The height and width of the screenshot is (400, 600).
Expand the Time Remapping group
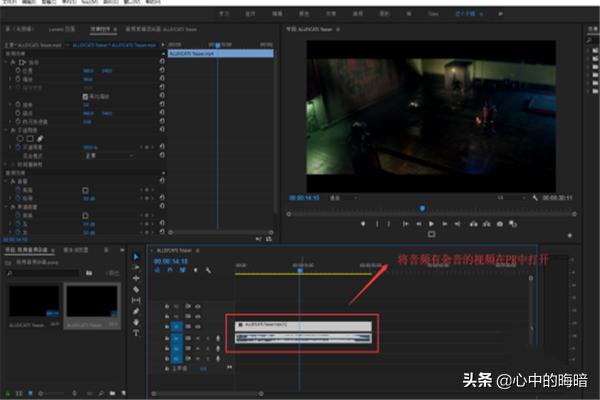point(6,164)
